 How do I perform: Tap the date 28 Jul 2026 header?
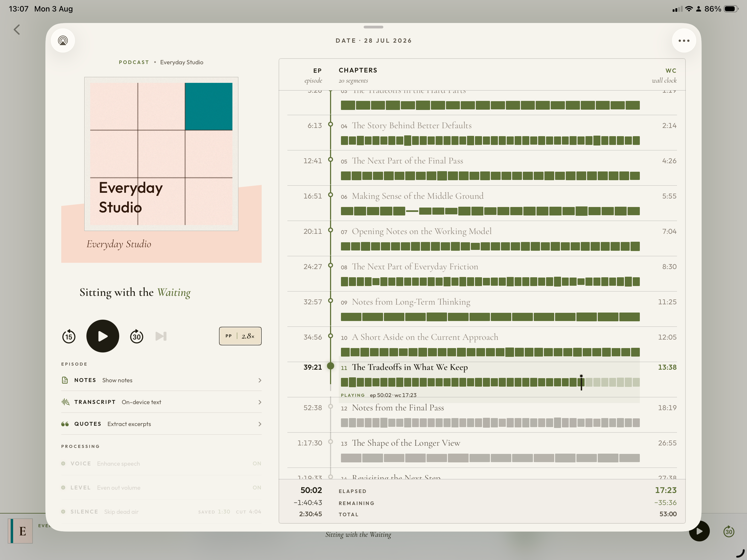(x=373, y=40)
